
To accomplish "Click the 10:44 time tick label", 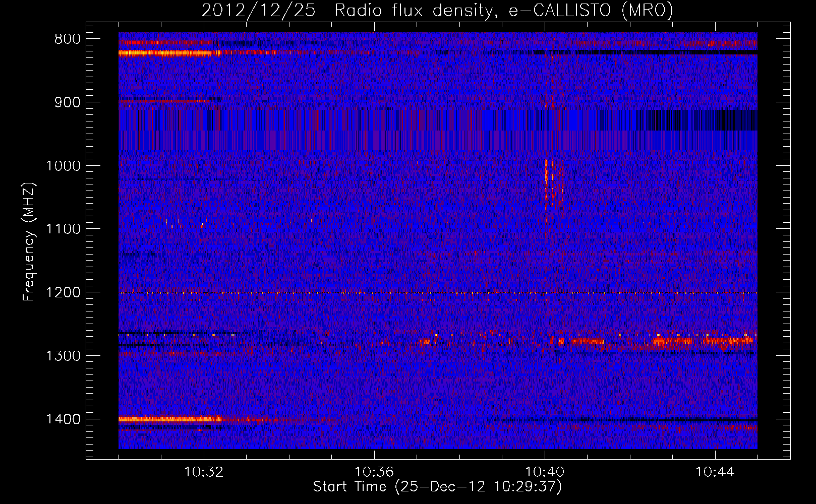I will [715, 472].
